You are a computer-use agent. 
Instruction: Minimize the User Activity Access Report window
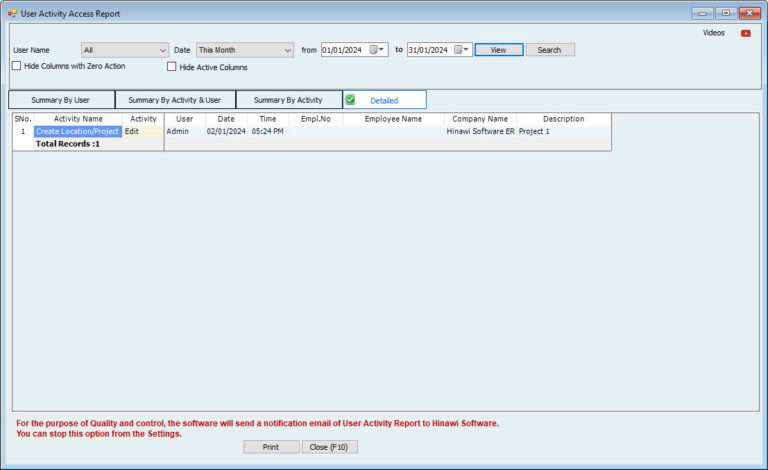point(702,13)
